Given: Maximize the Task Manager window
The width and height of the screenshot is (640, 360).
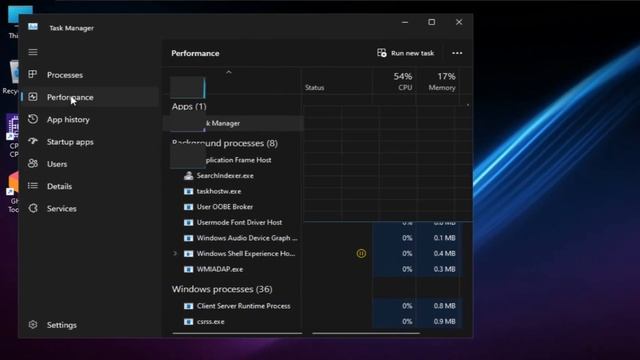Looking at the screenshot, I should pyautogui.click(x=431, y=22).
